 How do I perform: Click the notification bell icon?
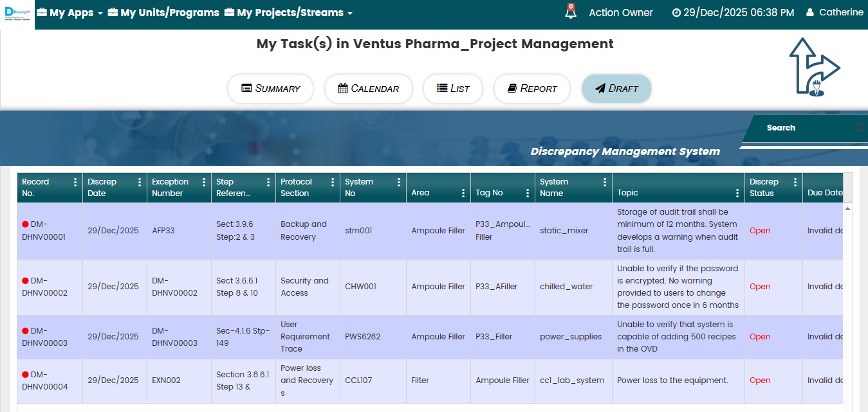coord(570,12)
